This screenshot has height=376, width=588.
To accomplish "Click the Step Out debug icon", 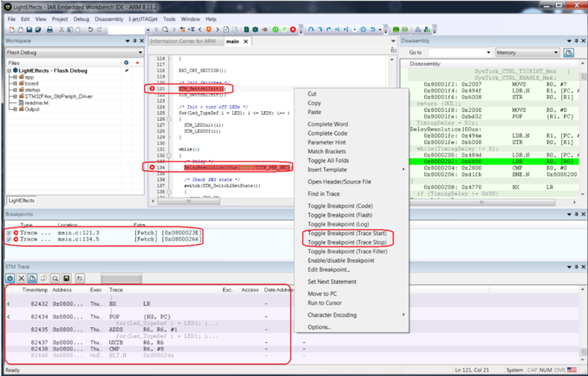I will [x=328, y=29].
